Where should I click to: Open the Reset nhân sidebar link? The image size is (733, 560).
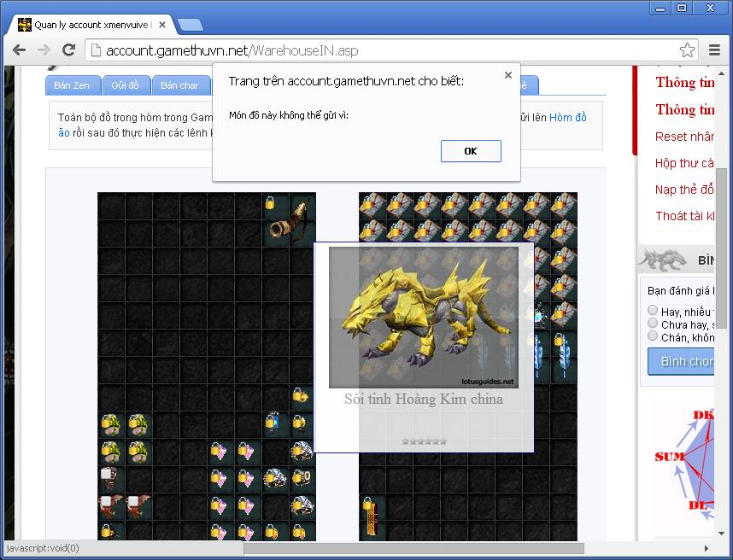[x=684, y=137]
